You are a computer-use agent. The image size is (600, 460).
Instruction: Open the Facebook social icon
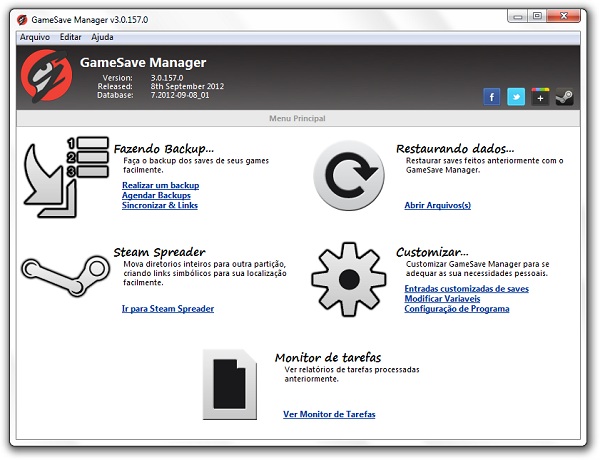click(x=492, y=97)
